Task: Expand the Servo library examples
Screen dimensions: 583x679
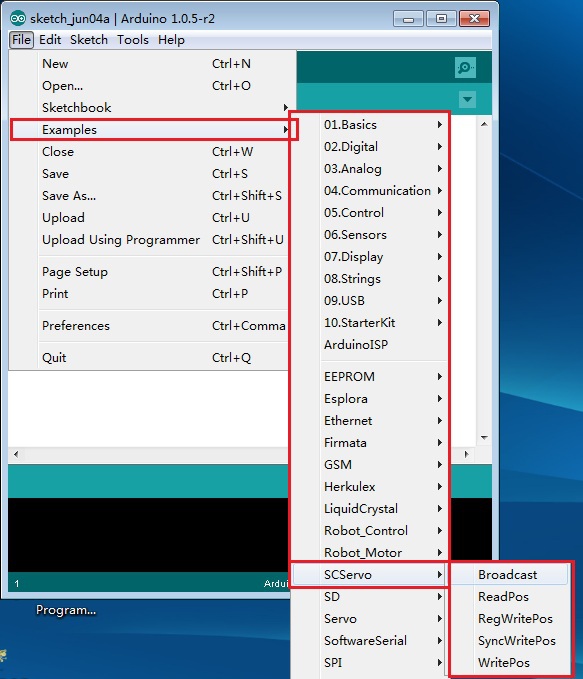Action: click(370, 619)
